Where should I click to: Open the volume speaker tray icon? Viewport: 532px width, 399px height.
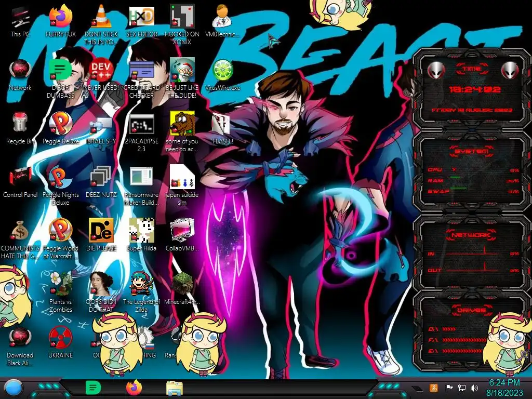point(474,388)
